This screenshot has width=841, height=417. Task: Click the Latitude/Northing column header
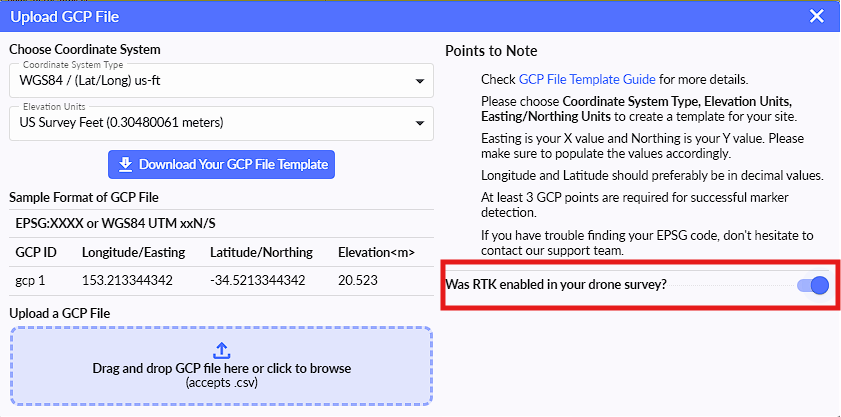click(261, 252)
